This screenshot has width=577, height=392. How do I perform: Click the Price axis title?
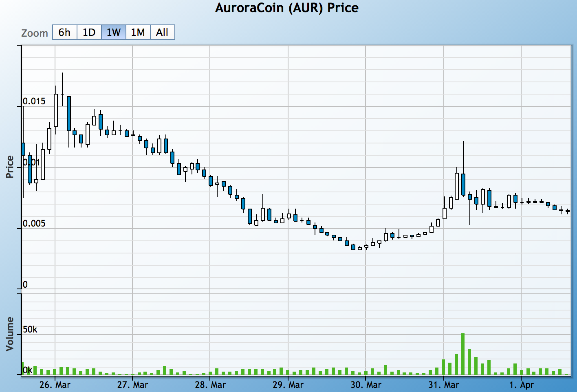[10, 167]
